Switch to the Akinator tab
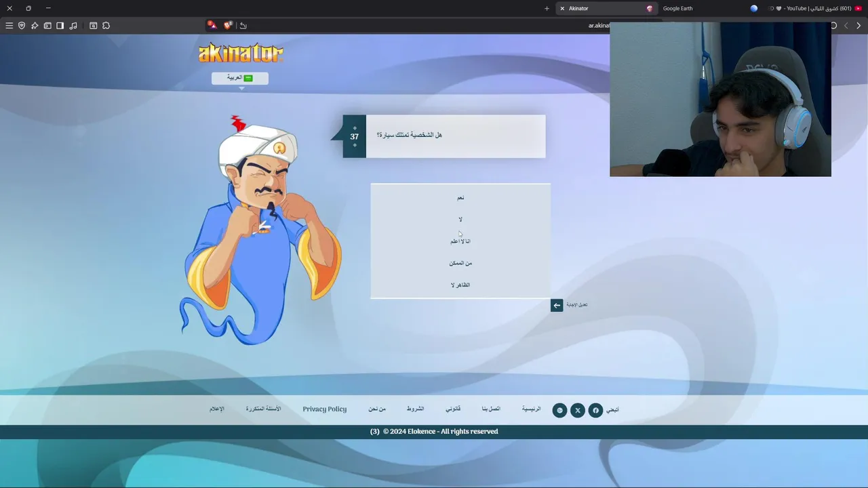 click(607, 8)
